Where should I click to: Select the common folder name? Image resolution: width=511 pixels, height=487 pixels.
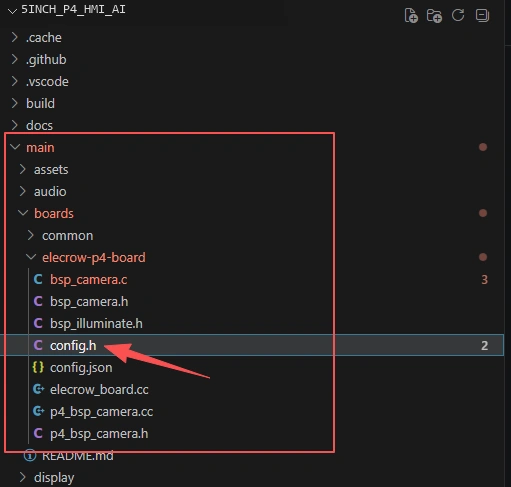pos(68,236)
